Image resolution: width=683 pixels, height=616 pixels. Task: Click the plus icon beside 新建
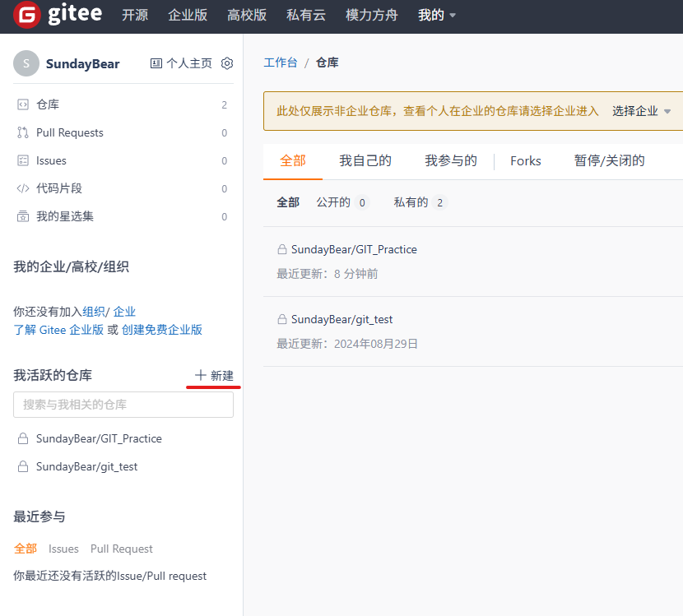(x=200, y=375)
